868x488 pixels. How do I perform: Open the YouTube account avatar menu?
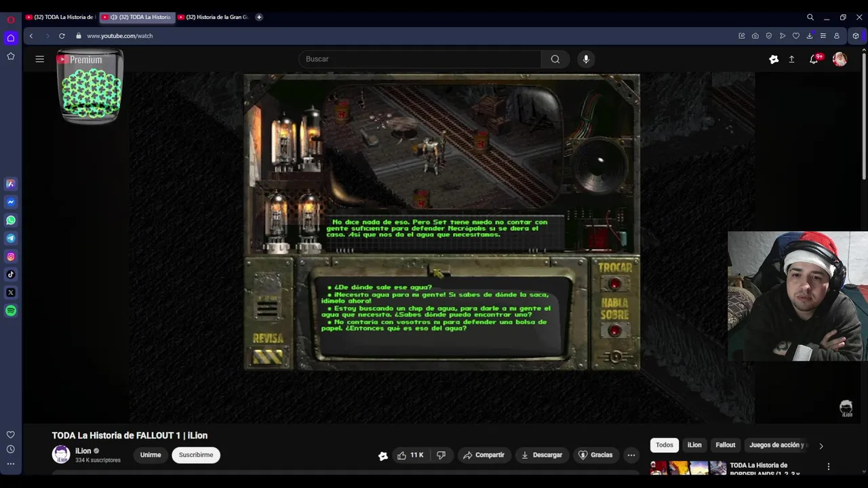tap(840, 59)
